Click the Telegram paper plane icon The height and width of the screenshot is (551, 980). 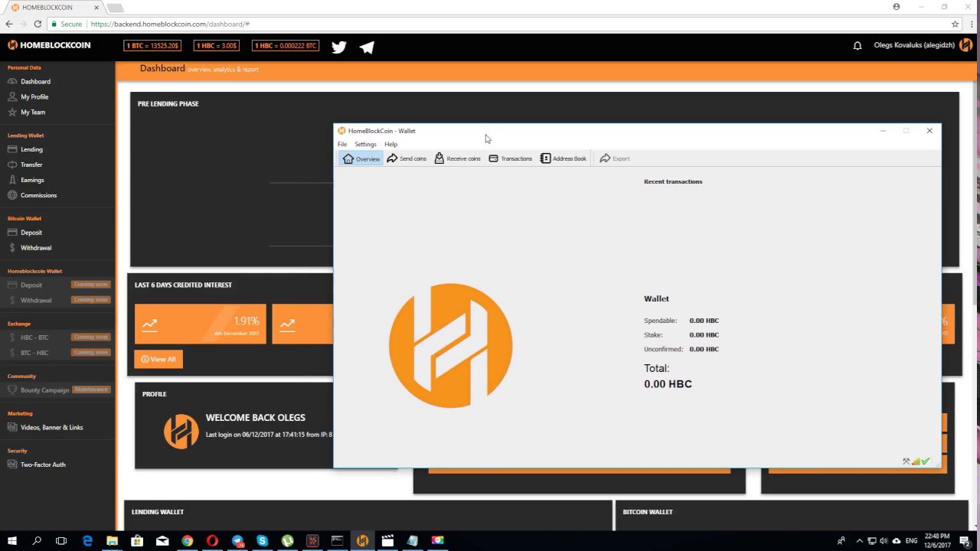(x=367, y=47)
